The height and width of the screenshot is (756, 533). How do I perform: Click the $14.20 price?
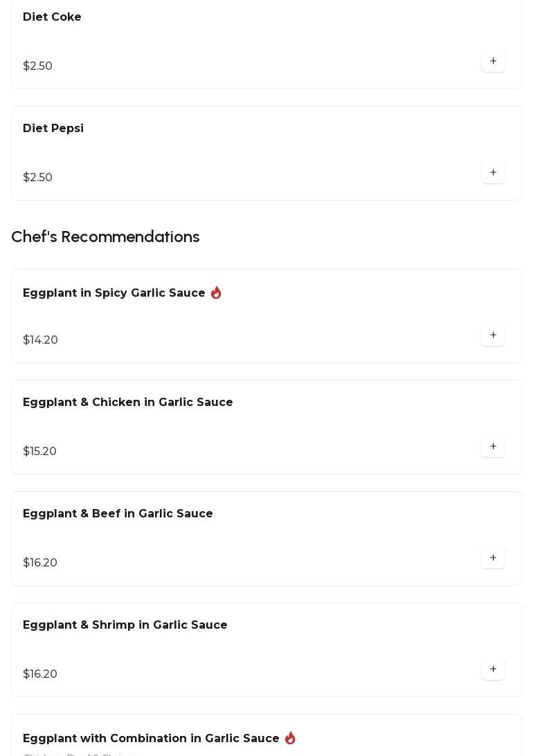point(40,340)
